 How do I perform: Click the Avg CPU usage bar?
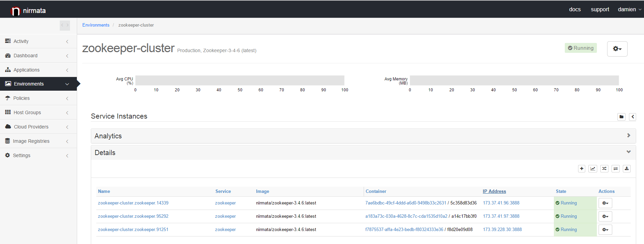click(x=240, y=80)
